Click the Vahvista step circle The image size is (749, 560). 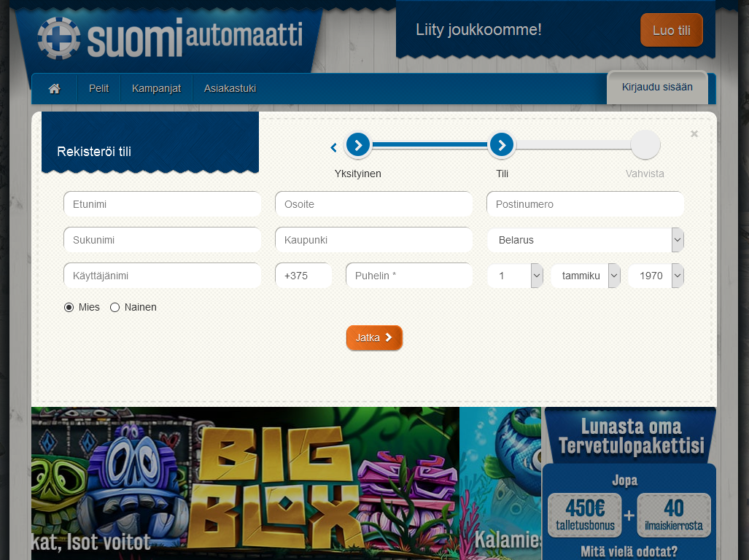(x=645, y=145)
